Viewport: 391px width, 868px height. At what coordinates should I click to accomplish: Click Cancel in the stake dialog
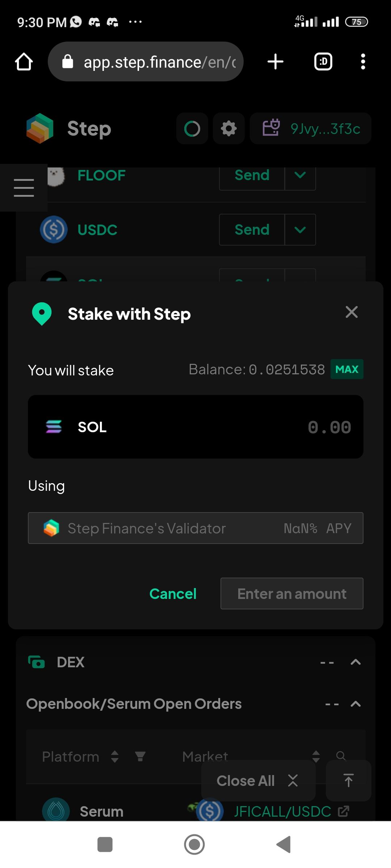173,593
